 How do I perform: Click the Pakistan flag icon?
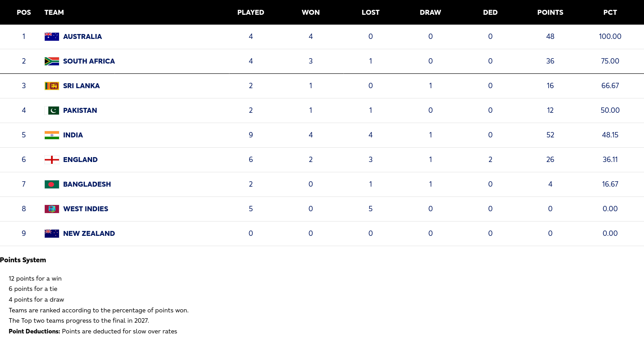coord(52,111)
